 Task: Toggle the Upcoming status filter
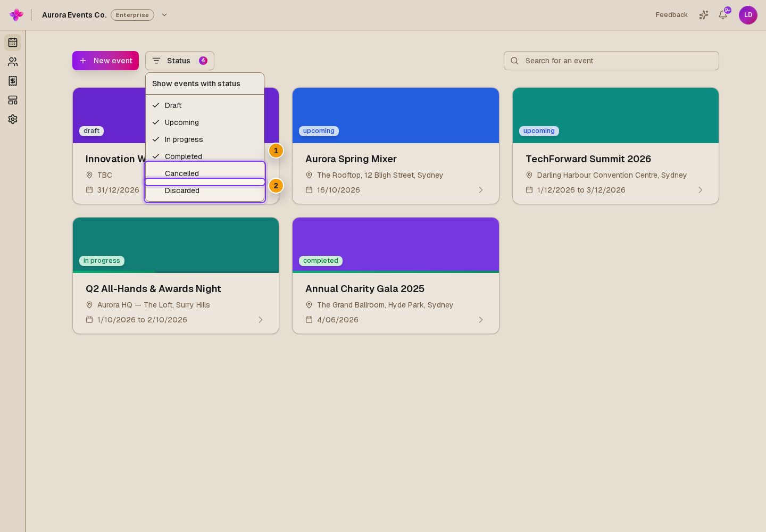pos(205,122)
